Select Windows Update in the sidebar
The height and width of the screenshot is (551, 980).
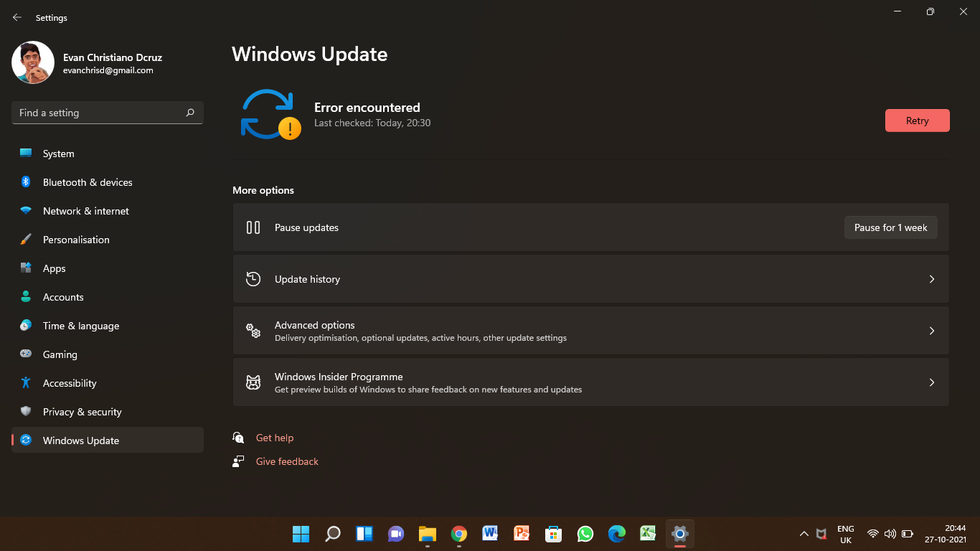[79, 440]
